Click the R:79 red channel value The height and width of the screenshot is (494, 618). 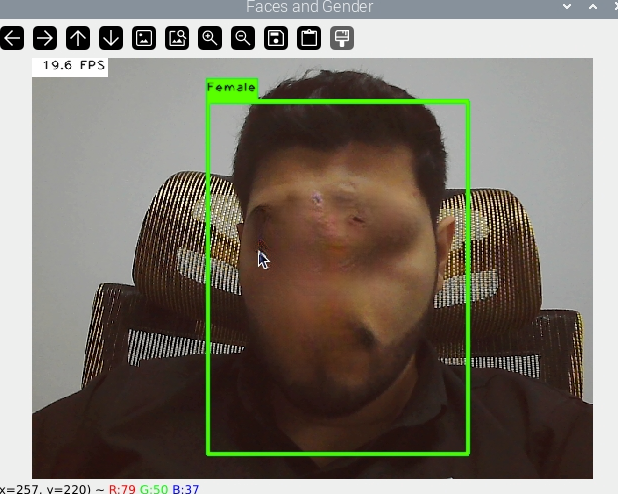[122, 489]
